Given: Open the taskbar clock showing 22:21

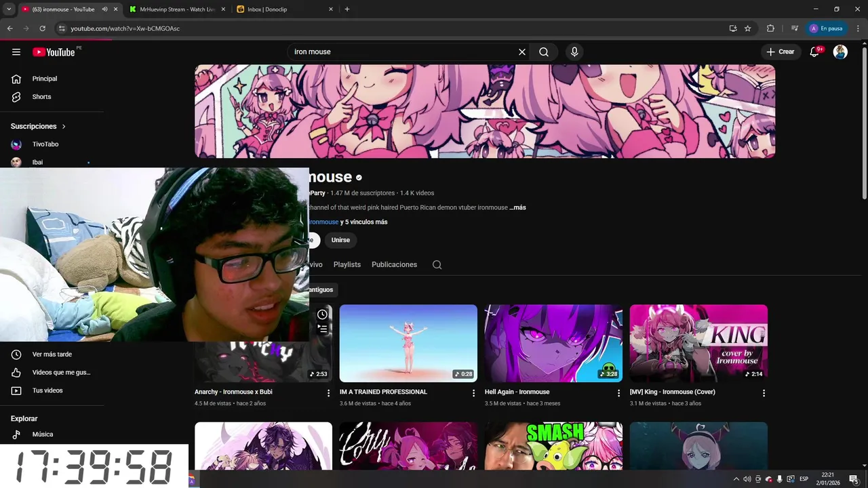Looking at the screenshot, I should [x=828, y=479].
